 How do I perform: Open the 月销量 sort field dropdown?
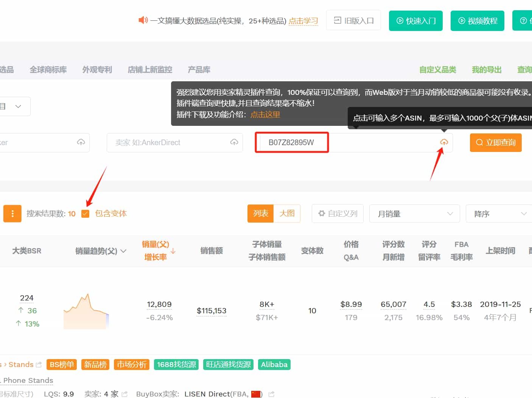point(414,214)
